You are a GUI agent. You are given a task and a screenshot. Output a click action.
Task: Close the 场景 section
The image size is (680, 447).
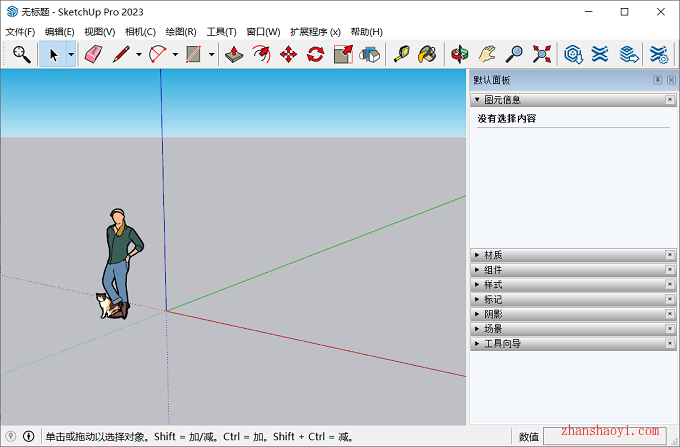coord(670,329)
